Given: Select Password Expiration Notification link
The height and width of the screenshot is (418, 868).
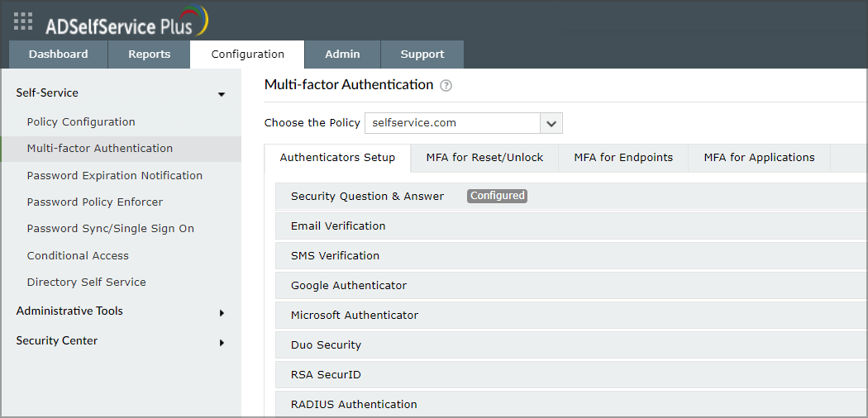Looking at the screenshot, I should pyautogui.click(x=114, y=176).
